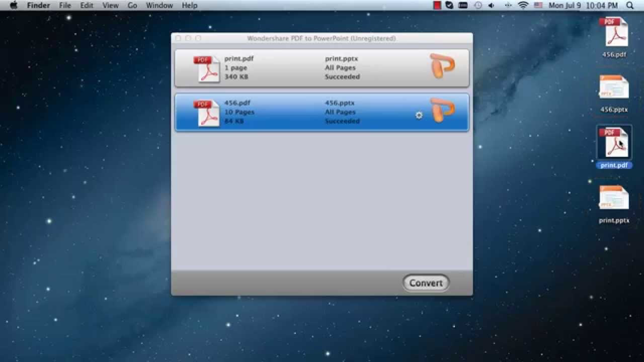The height and width of the screenshot is (362, 644).
Task: Click the '340 KB' size text
Action: (236, 77)
